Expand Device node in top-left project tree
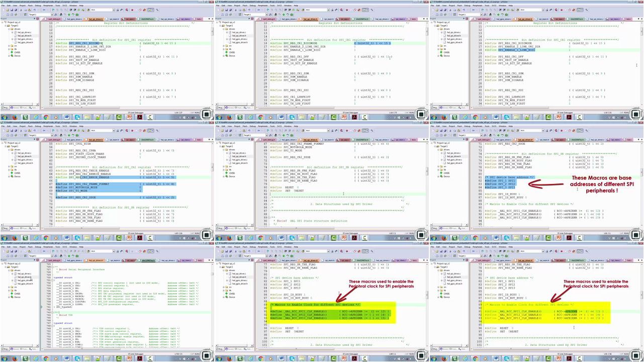The height and width of the screenshot is (362, 644). (9, 56)
